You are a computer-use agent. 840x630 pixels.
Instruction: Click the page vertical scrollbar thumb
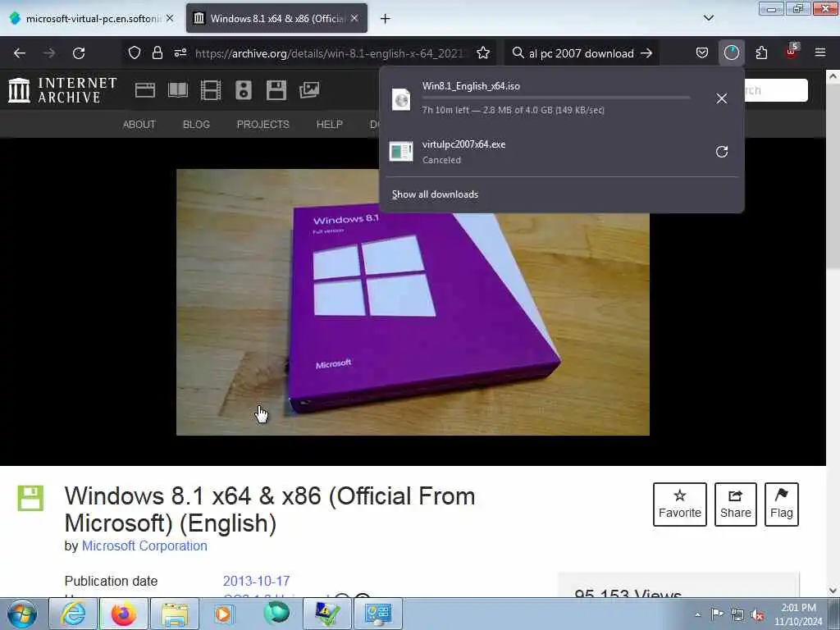tap(833, 177)
